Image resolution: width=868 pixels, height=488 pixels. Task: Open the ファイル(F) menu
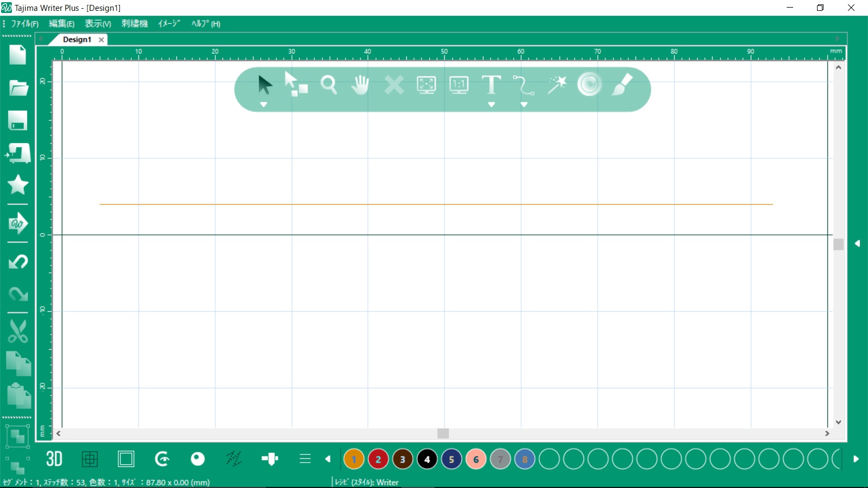pos(25,24)
